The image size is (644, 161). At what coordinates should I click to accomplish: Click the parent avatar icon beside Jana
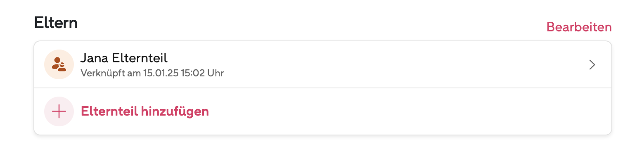click(59, 64)
